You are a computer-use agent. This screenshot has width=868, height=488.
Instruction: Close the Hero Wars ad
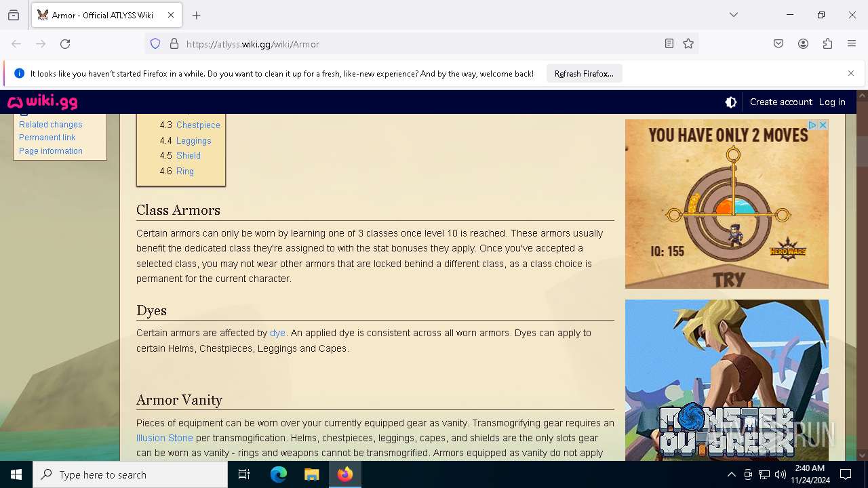tap(823, 125)
